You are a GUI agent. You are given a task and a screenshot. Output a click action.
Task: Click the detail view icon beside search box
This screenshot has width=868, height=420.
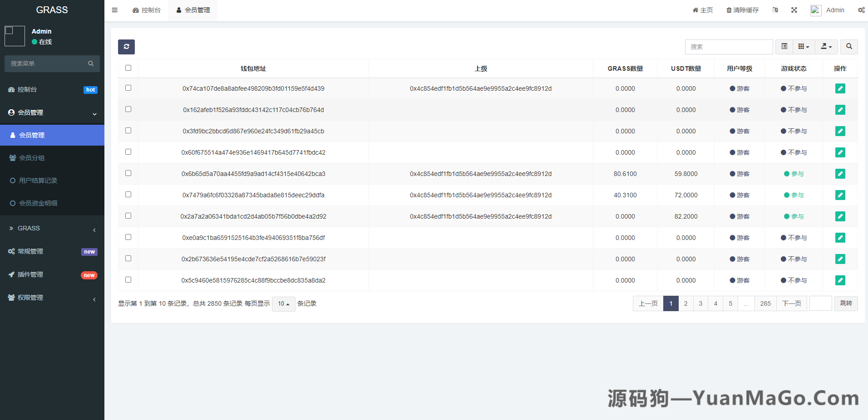pos(784,47)
